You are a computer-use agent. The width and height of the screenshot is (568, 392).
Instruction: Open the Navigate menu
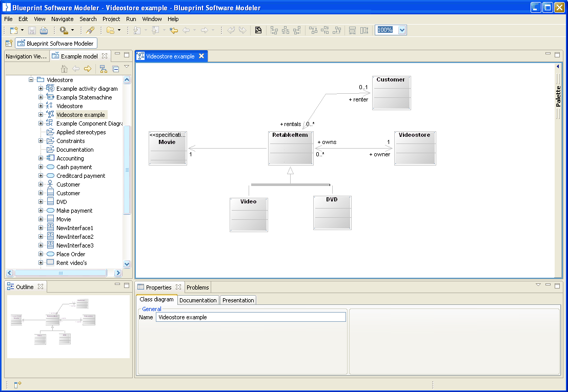click(62, 19)
